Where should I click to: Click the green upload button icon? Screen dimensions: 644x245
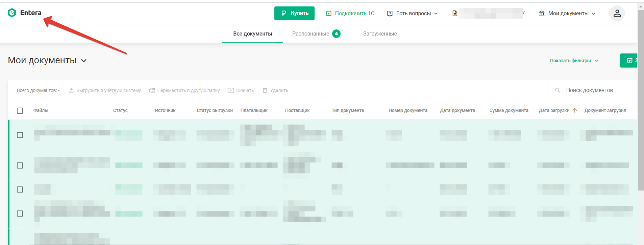tap(629, 61)
